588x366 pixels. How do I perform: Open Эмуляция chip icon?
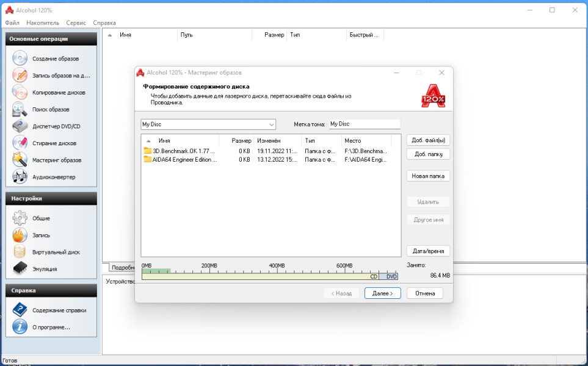pyautogui.click(x=20, y=268)
